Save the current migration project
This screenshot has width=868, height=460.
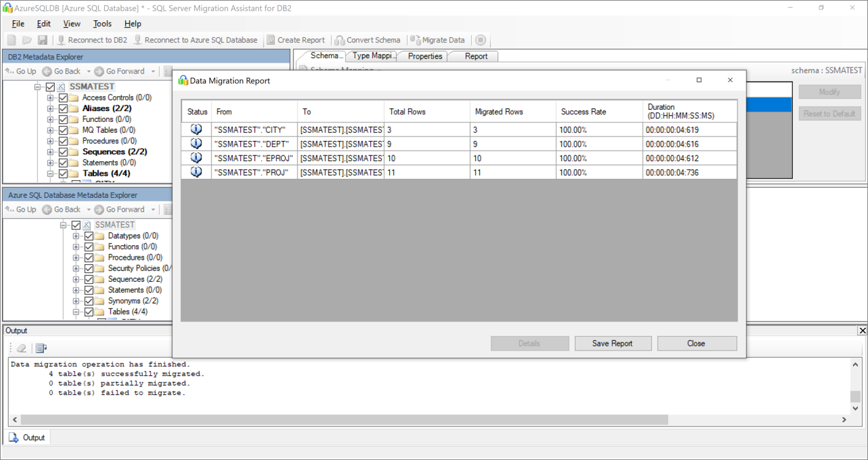pyautogui.click(x=42, y=39)
